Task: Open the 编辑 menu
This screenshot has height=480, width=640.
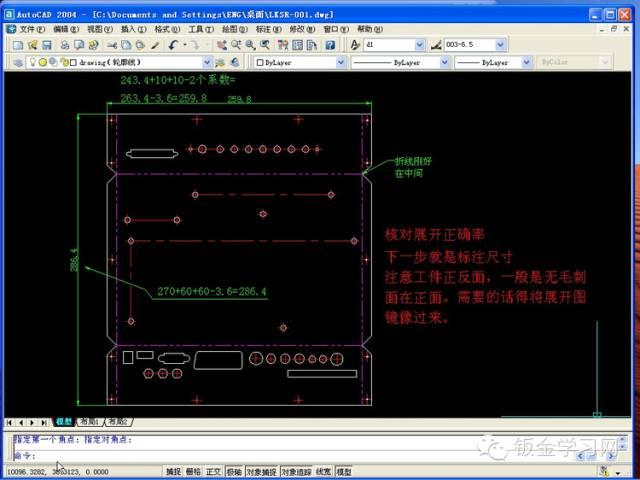Action: point(66,29)
